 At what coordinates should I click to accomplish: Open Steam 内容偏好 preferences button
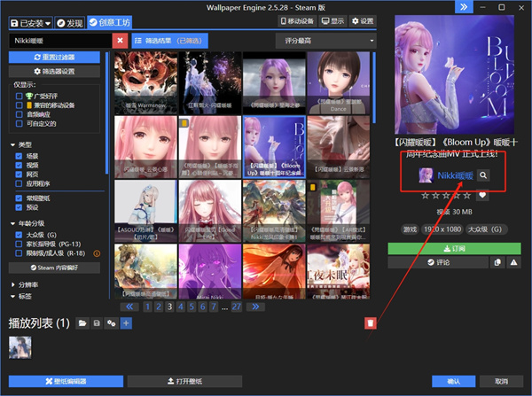[54, 268]
